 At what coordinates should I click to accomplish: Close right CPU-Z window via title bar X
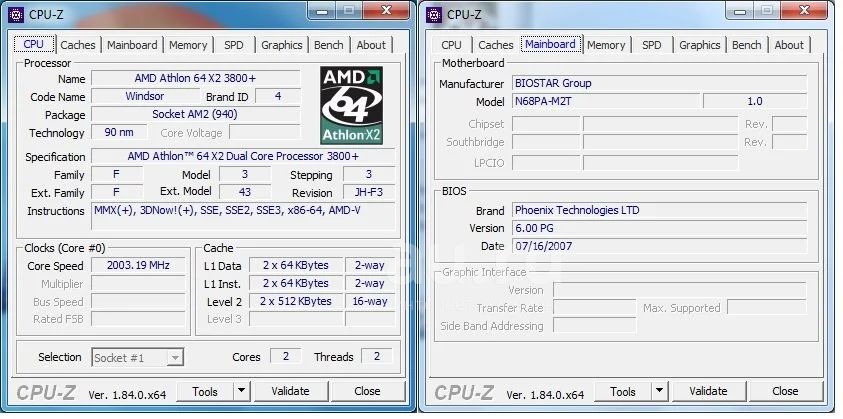pos(804,10)
